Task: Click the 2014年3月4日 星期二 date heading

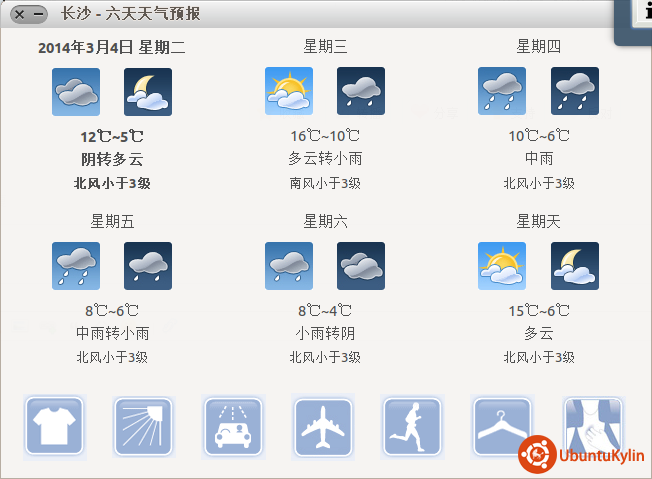Action: (111, 47)
